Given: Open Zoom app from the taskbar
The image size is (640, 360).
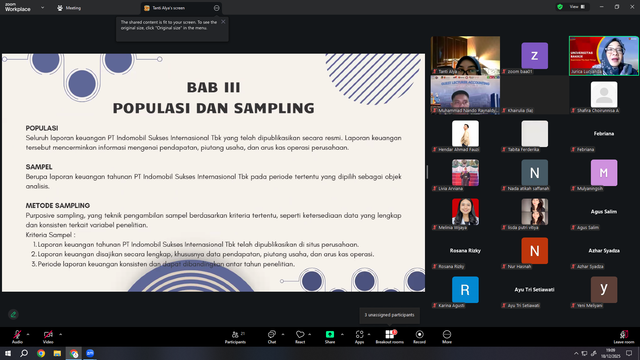Looking at the screenshot, I should pyautogui.click(x=90, y=353).
